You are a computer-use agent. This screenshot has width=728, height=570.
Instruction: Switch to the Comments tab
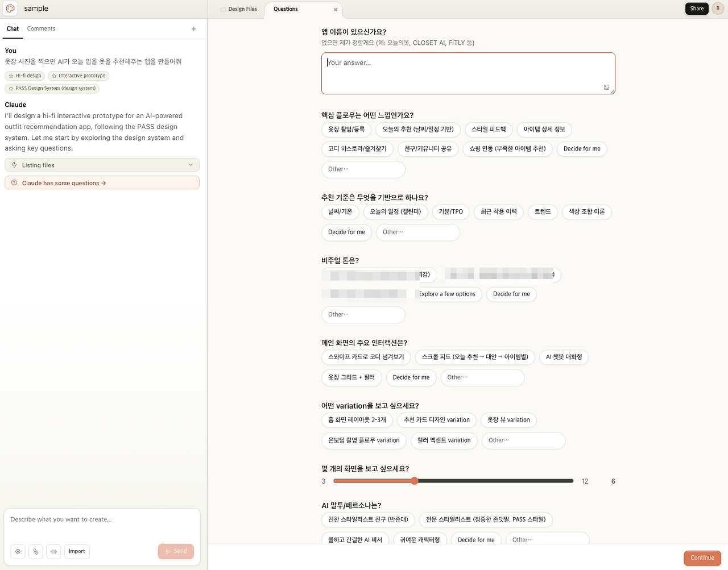click(x=42, y=28)
